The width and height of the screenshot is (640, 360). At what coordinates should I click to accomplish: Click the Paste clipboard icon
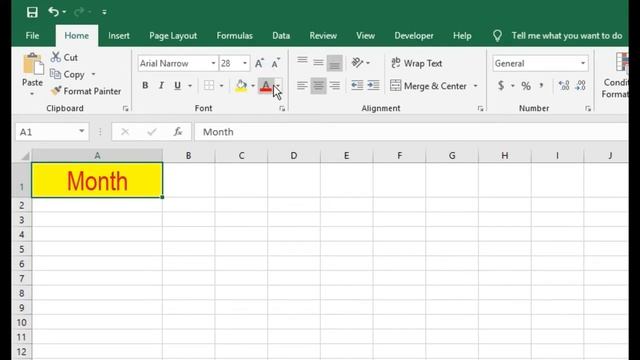(x=33, y=65)
